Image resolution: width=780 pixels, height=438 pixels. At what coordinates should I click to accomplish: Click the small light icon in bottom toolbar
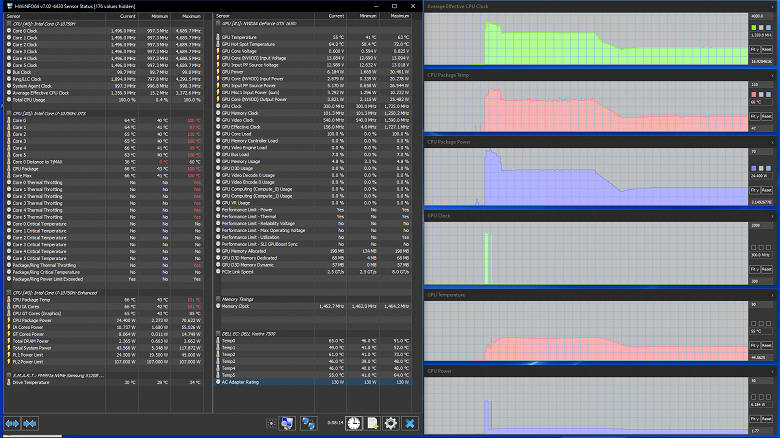coord(271,424)
